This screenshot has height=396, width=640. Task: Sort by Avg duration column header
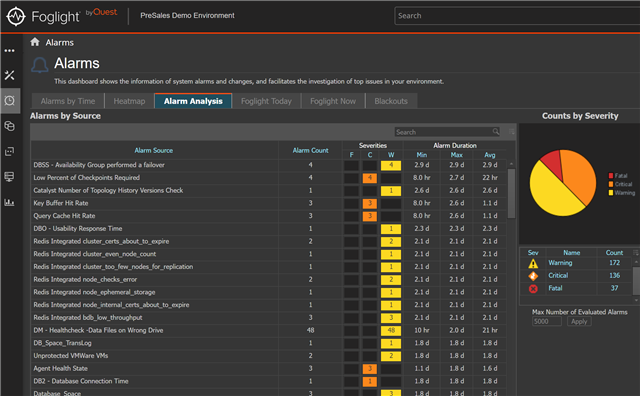[490, 155]
